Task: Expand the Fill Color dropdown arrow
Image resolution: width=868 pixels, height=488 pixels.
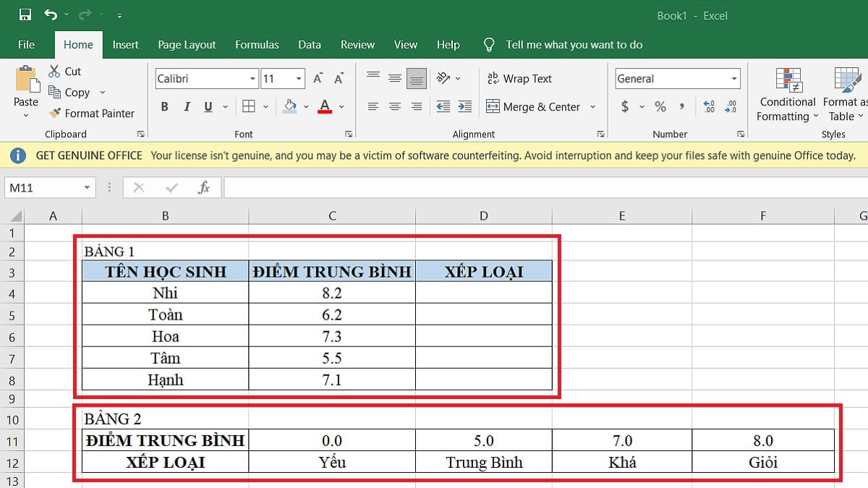Action: 305,106
